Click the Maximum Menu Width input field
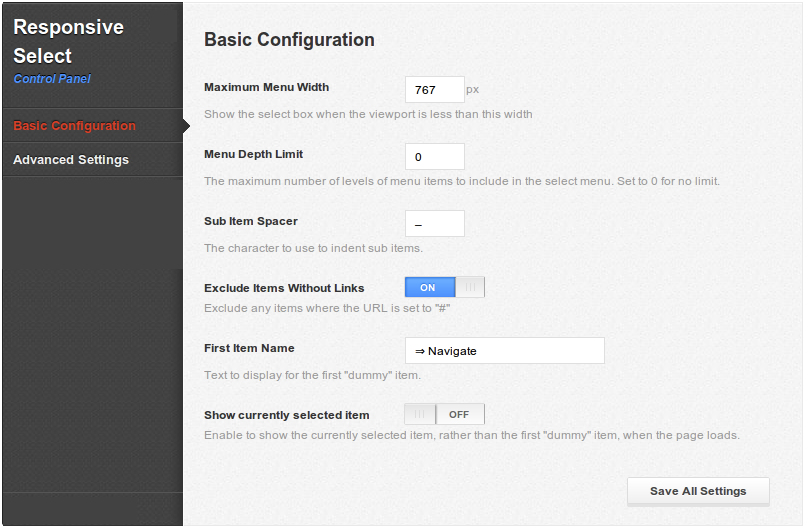This screenshot has height=526, width=803. point(435,90)
